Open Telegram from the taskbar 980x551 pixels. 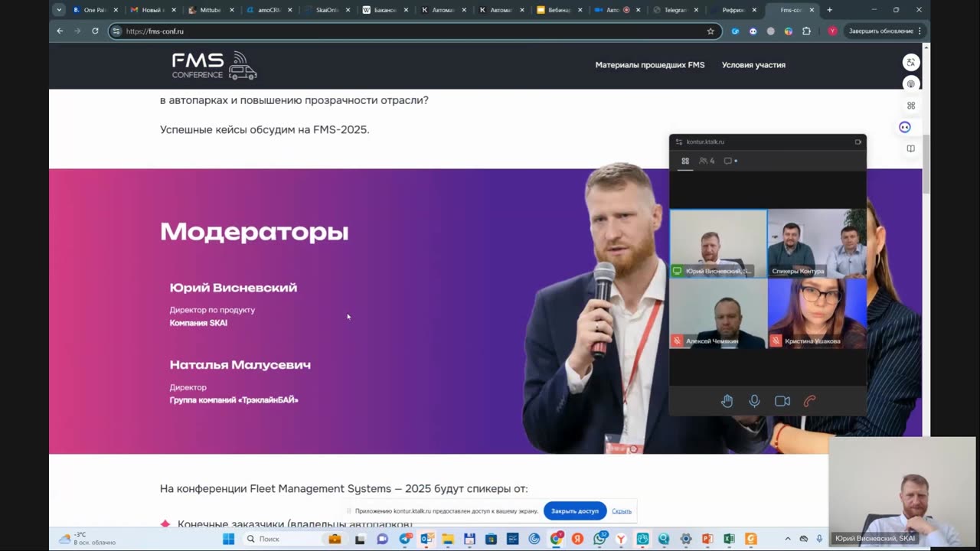pos(405,539)
